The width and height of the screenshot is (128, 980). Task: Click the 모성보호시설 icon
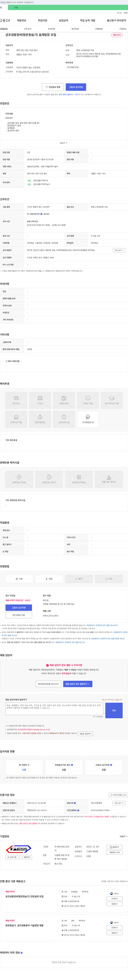pos(64,419)
